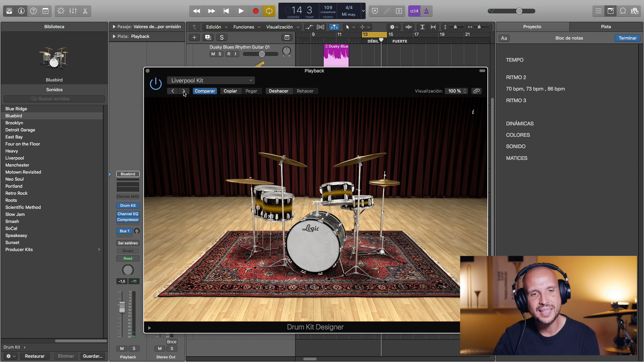Expand the Drum Kit Designer bottom disclosure triangle
This screenshot has height=362, width=644.
point(149,328)
